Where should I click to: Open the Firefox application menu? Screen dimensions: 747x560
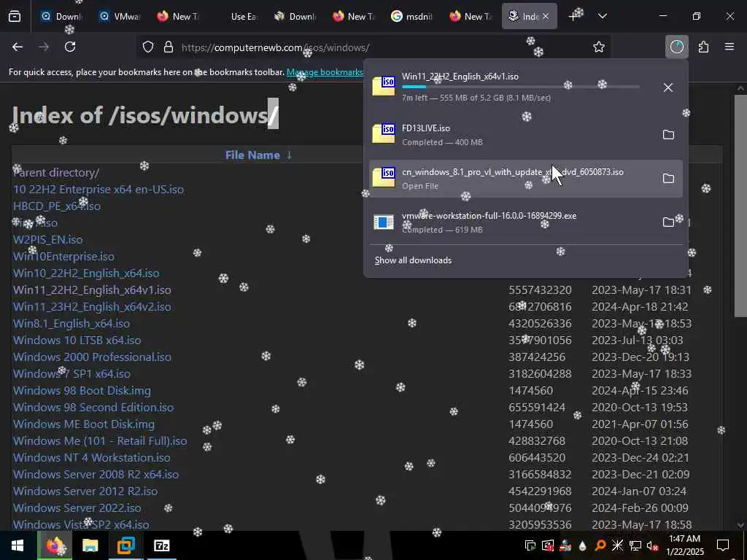click(729, 47)
